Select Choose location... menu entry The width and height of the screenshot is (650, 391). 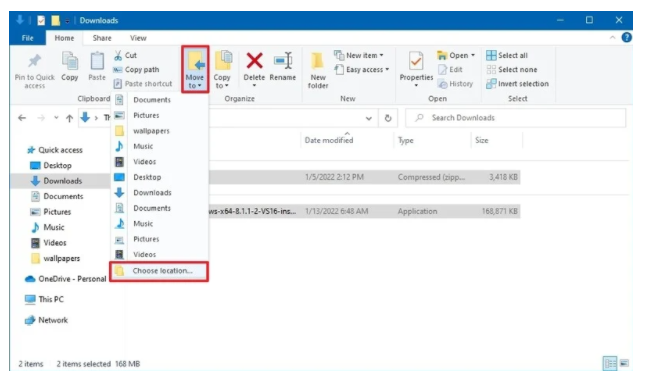(x=159, y=271)
